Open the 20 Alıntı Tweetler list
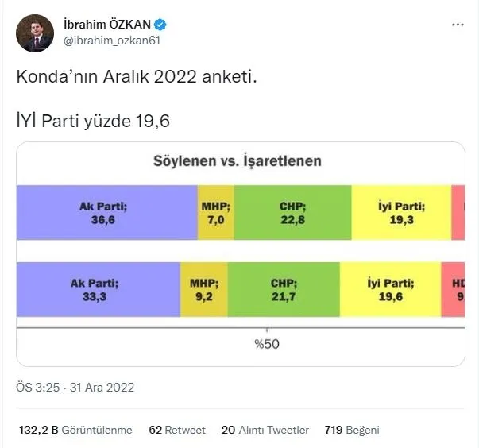The width and height of the screenshot is (479, 448). pos(265,430)
